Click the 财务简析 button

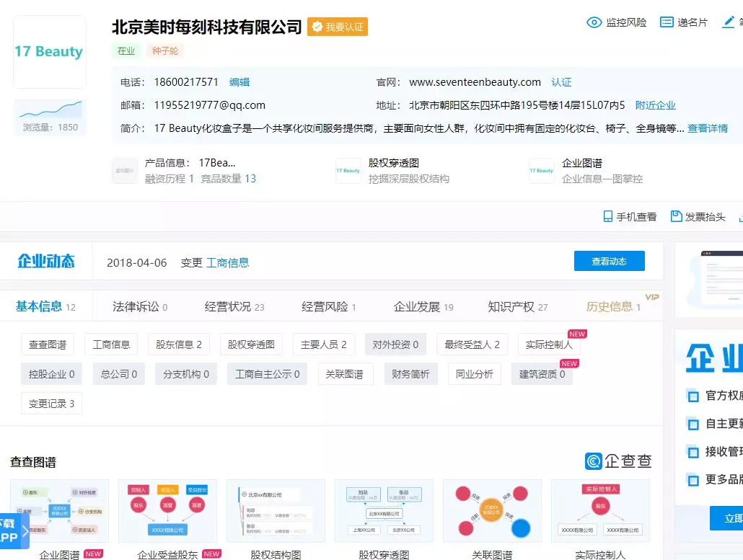click(x=411, y=374)
